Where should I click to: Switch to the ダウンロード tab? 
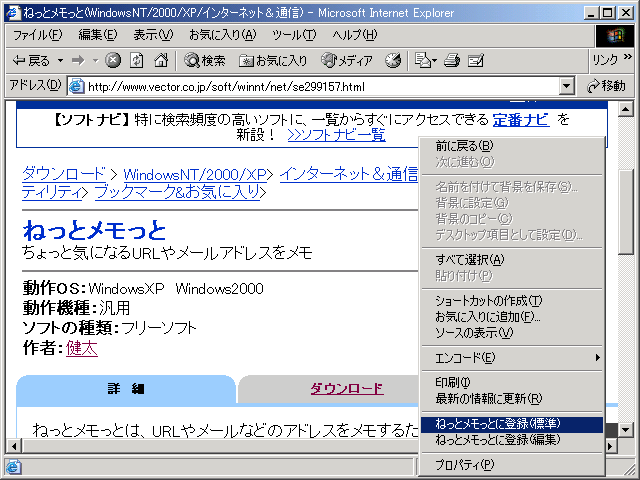click(x=347, y=388)
